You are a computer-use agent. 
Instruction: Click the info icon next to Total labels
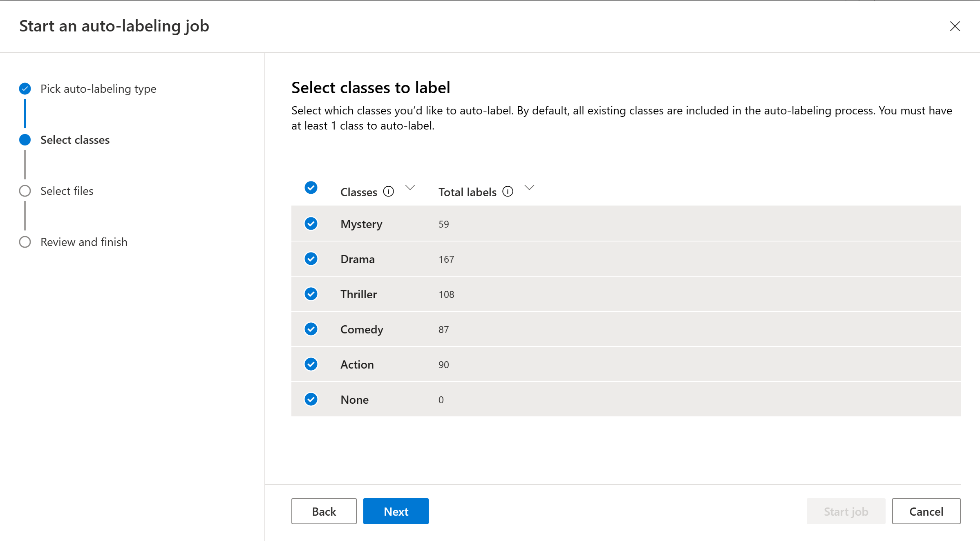[x=507, y=191]
